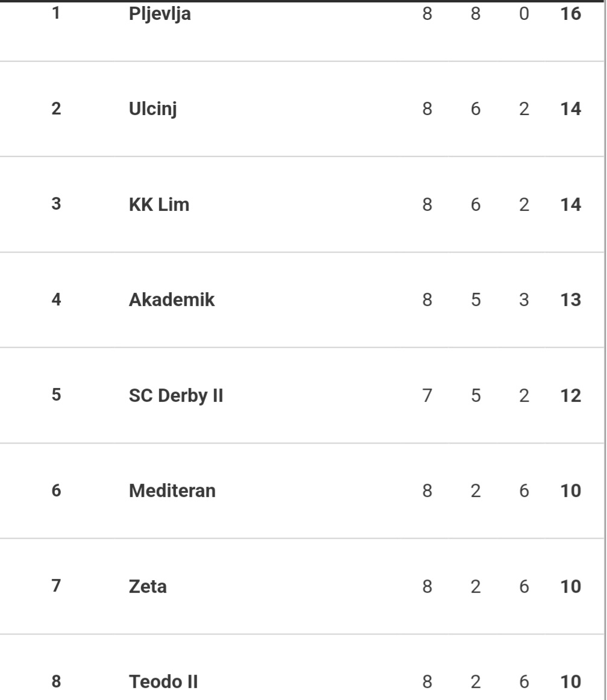Image resolution: width=607 pixels, height=700 pixels.
Task: Click Pljevlja's 0 losses cell
Action: (524, 13)
